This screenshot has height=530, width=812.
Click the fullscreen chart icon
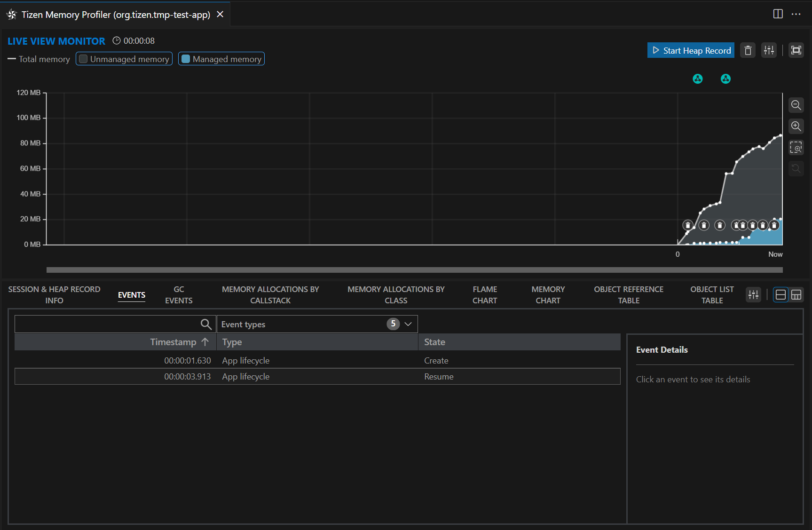796,50
